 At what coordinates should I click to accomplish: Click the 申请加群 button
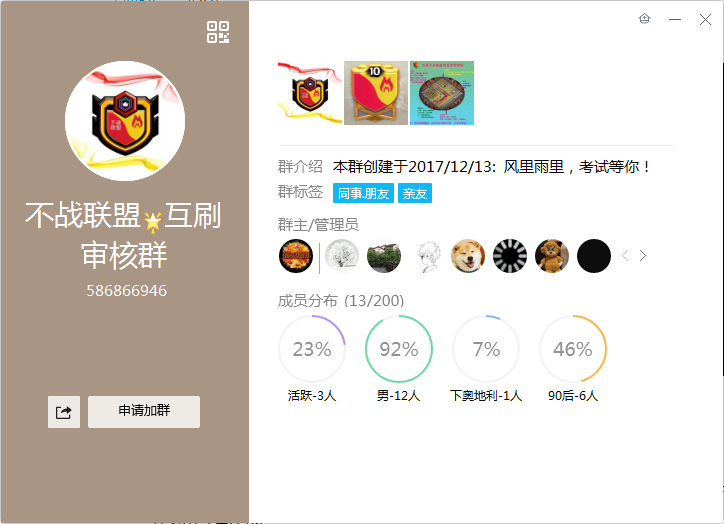144,412
